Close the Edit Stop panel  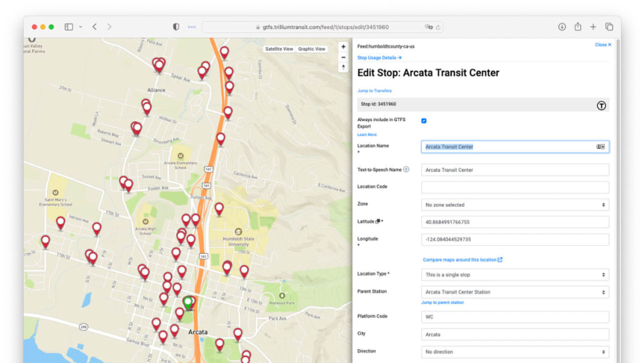tap(603, 45)
